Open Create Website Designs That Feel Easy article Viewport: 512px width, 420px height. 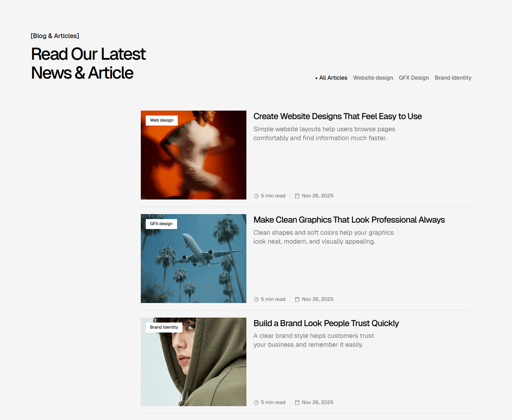337,117
